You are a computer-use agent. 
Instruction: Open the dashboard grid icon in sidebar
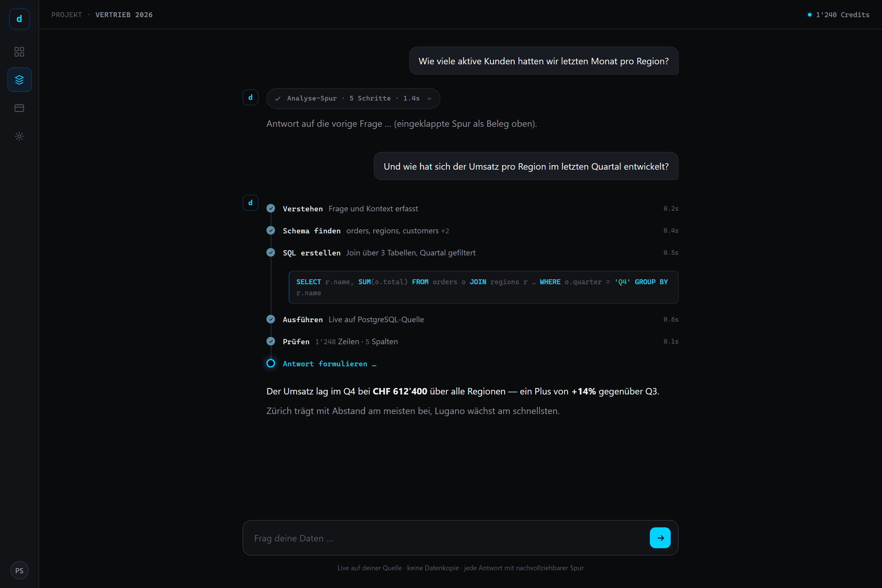click(19, 51)
